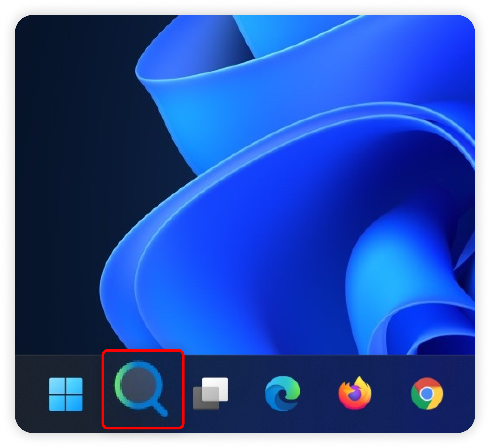Click the blue Windows logo button
The image size is (490, 448).
click(x=66, y=395)
